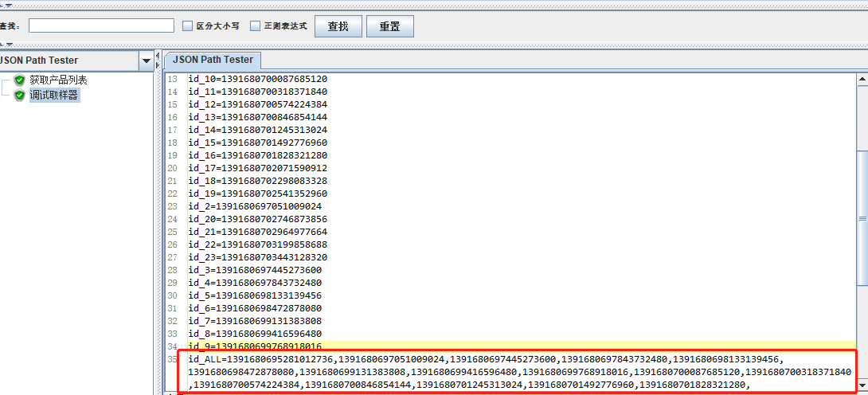Click line id_16=1391680701828321280

point(258,155)
